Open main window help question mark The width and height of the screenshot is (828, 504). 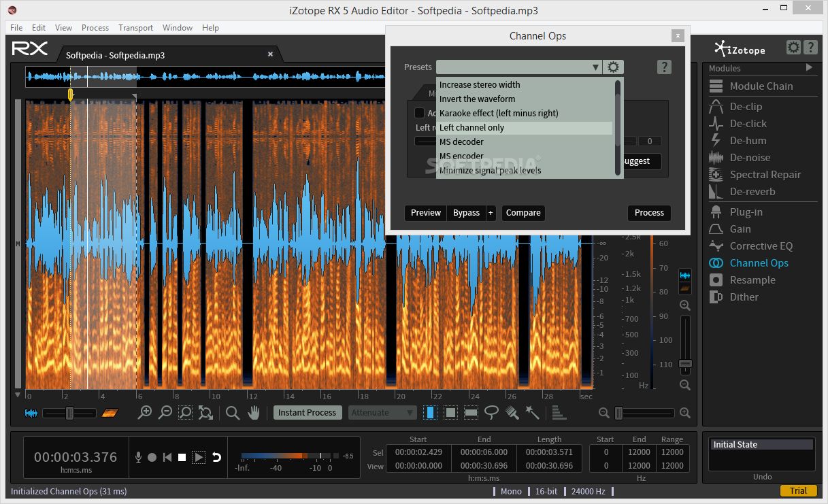tap(810, 48)
